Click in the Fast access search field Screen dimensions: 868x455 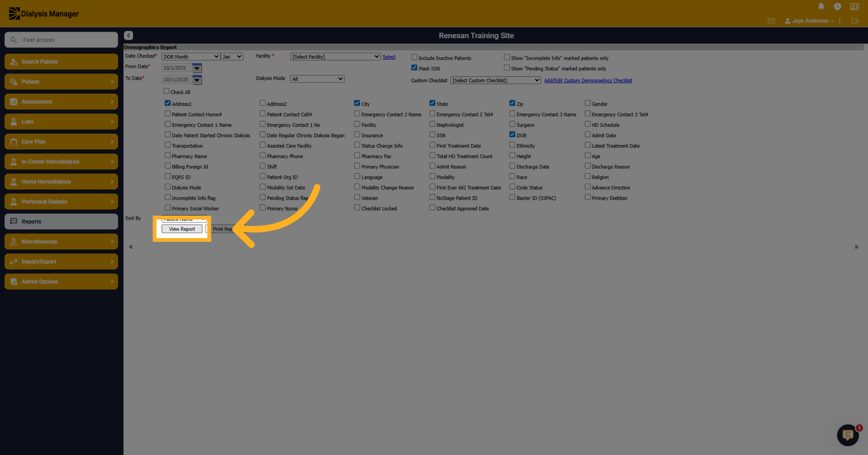click(x=61, y=40)
